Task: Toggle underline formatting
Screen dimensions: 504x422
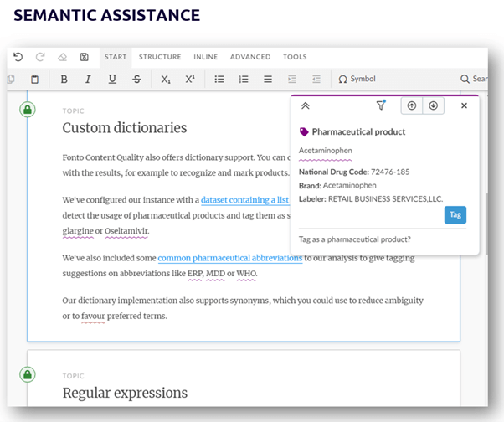Action: 112,79
